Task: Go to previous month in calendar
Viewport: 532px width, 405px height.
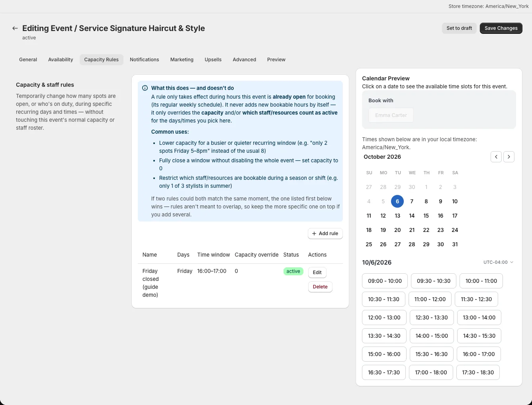Action: click(496, 157)
